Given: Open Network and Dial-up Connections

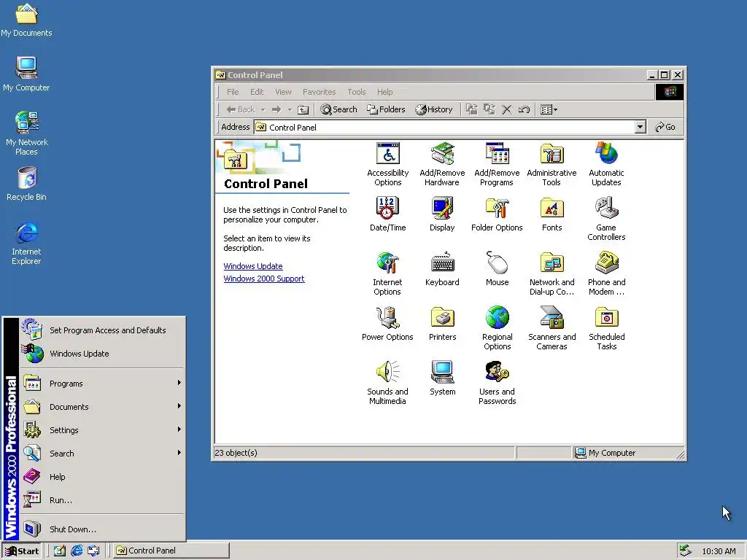Looking at the screenshot, I should (x=551, y=274).
